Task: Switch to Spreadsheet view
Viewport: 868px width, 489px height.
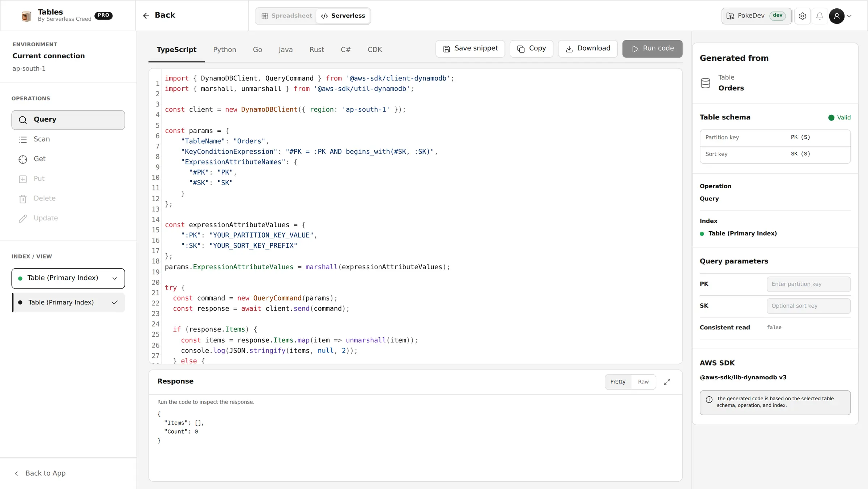Action: [x=286, y=16]
